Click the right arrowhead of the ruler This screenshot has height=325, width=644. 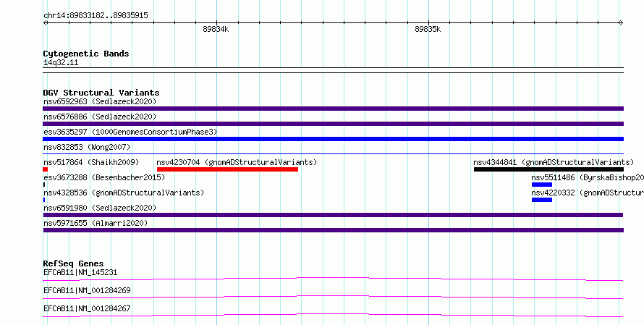[622, 23]
